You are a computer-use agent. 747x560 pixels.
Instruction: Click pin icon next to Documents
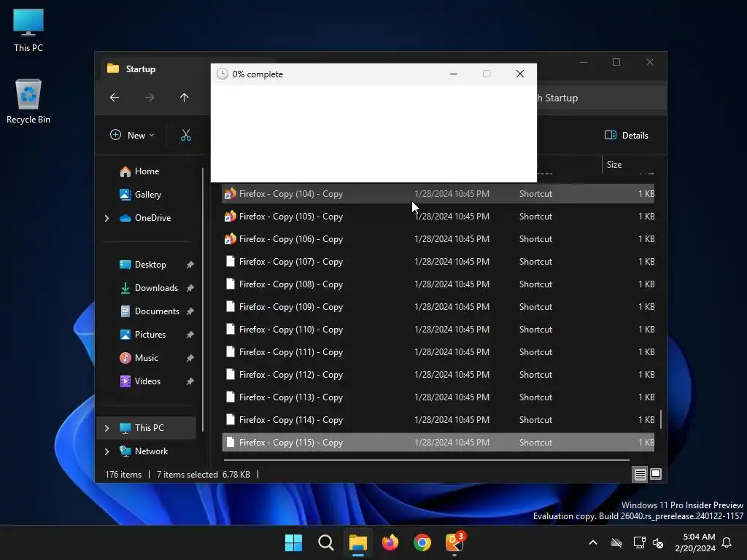tap(190, 311)
